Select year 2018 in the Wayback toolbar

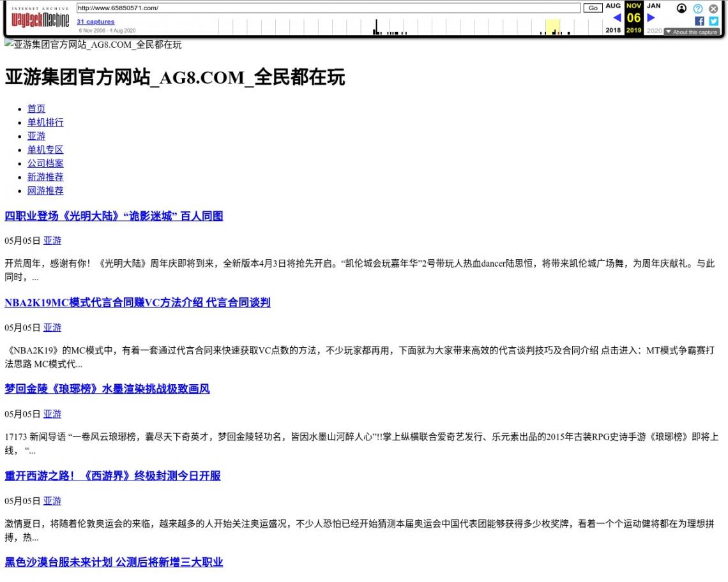[x=613, y=30]
